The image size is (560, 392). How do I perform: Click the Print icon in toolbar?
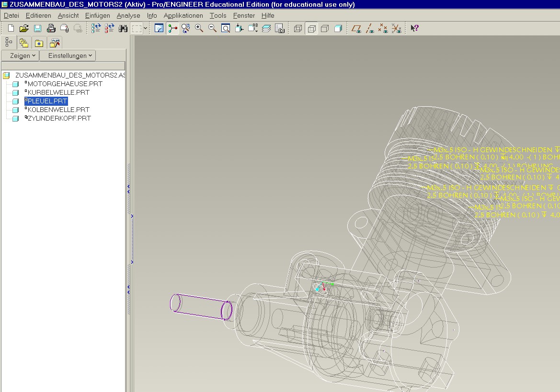click(51, 28)
